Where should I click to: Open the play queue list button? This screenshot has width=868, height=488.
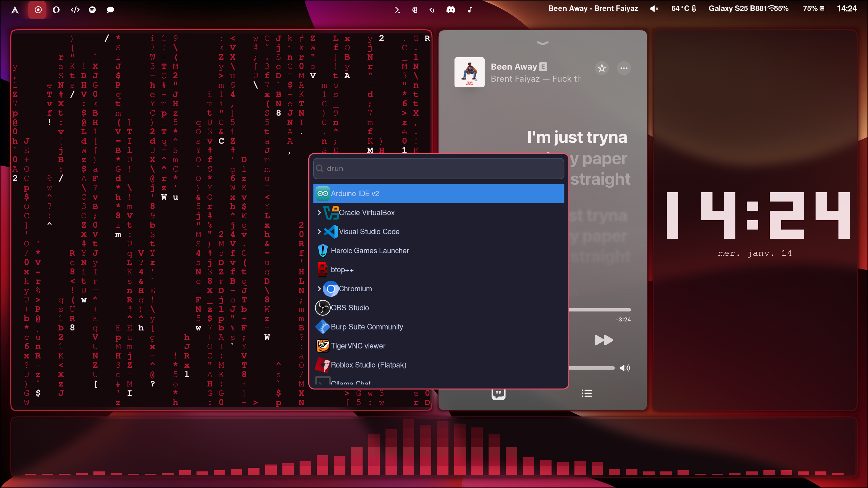[587, 393]
